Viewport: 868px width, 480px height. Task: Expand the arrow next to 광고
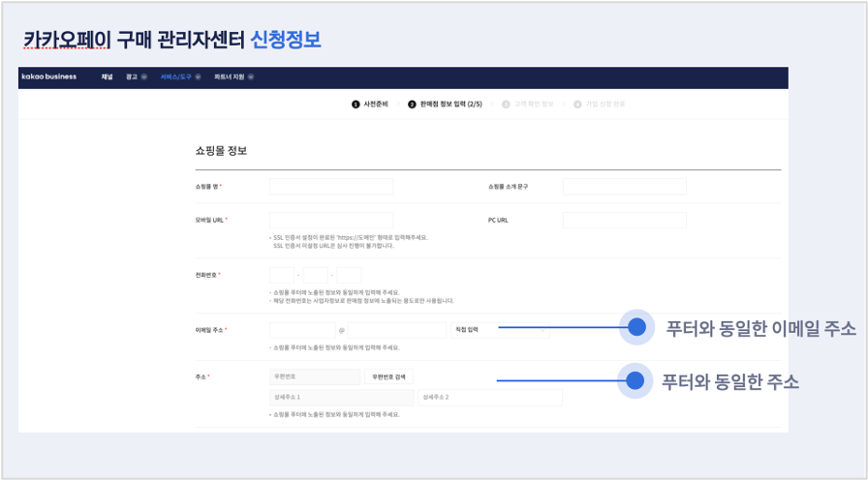[144, 76]
